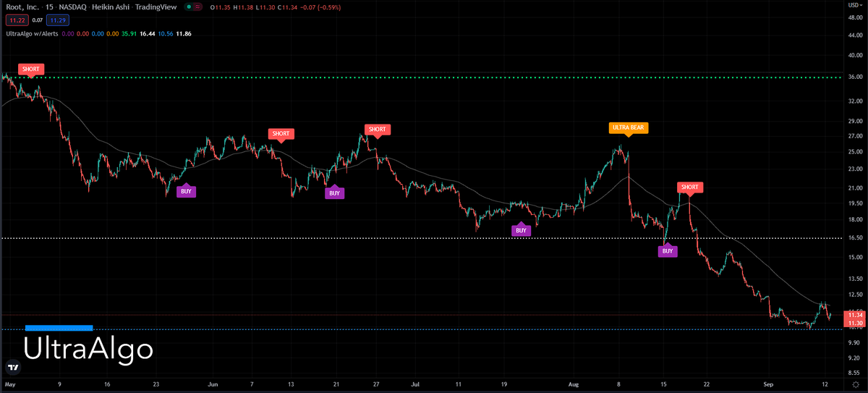This screenshot has height=393, width=868.
Task: Open chart settings gear icon
Action: [x=856, y=383]
